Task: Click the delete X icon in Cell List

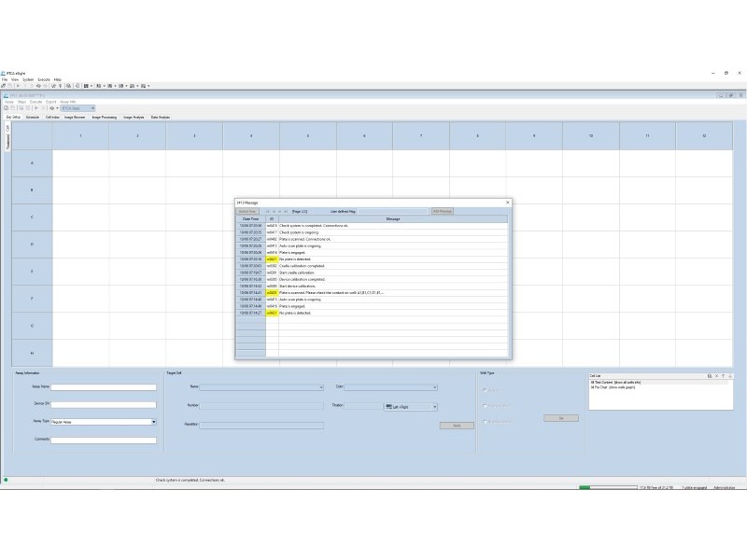Action: pyautogui.click(x=716, y=376)
